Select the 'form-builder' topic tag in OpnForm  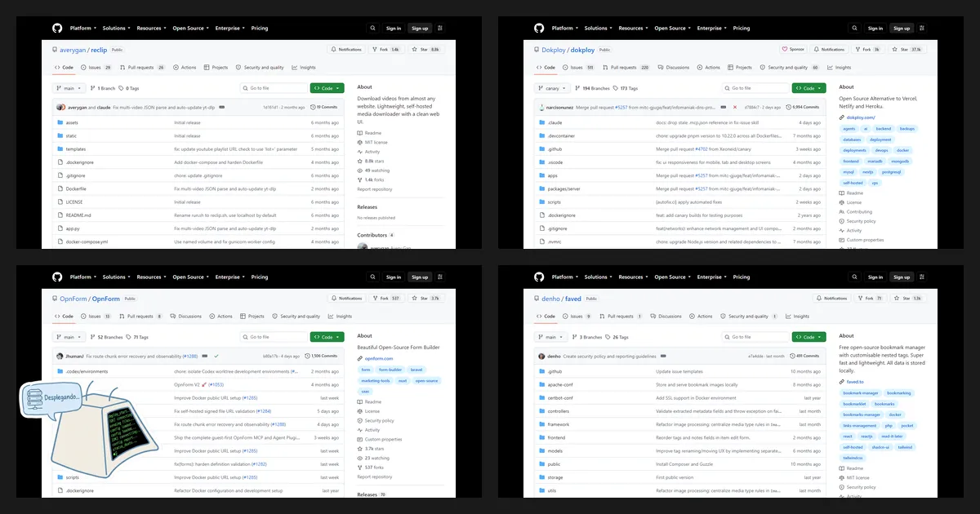390,370
